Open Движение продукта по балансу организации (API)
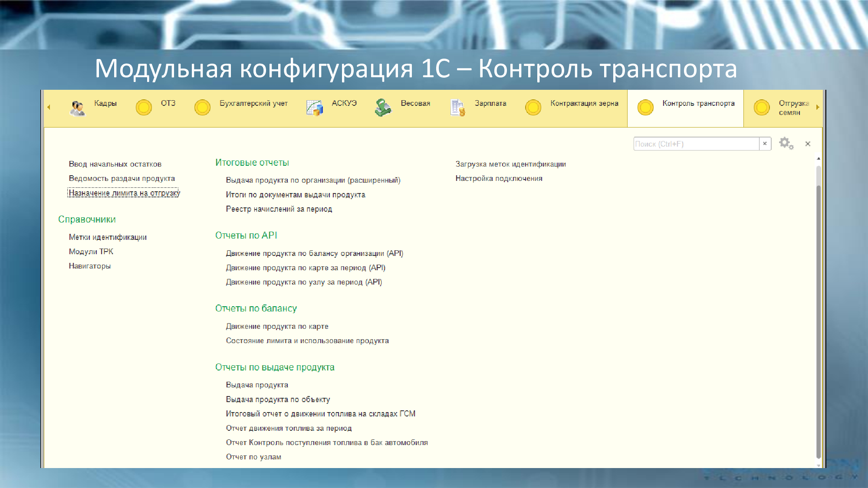Image resolution: width=868 pixels, height=488 pixels. click(x=315, y=253)
